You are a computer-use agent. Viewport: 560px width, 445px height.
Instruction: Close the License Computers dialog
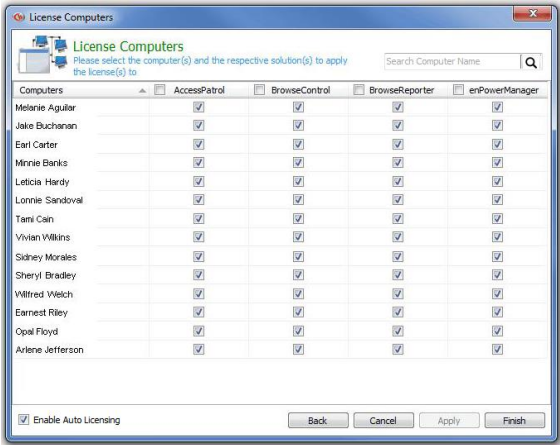click(x=533, y=14)
